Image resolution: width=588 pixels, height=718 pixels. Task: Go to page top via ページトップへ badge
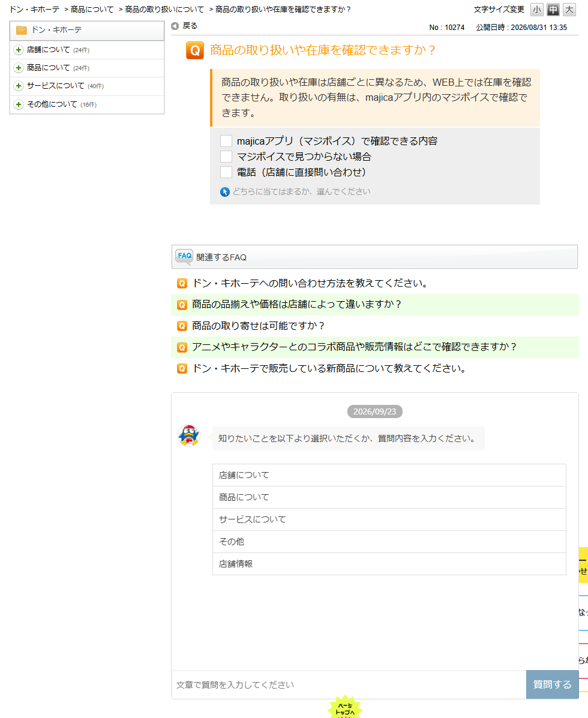click(x=345, y=707)
